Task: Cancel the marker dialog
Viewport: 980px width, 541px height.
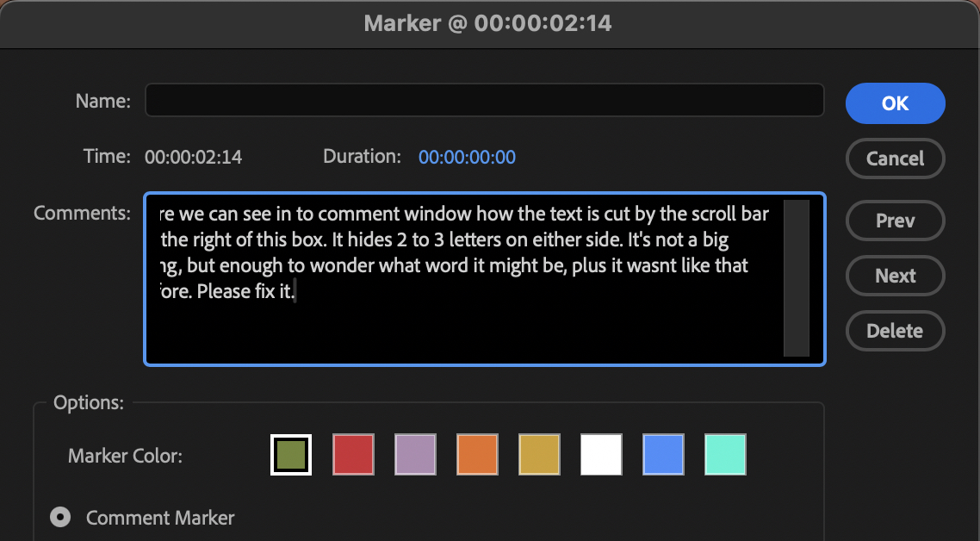Action: 895,159
